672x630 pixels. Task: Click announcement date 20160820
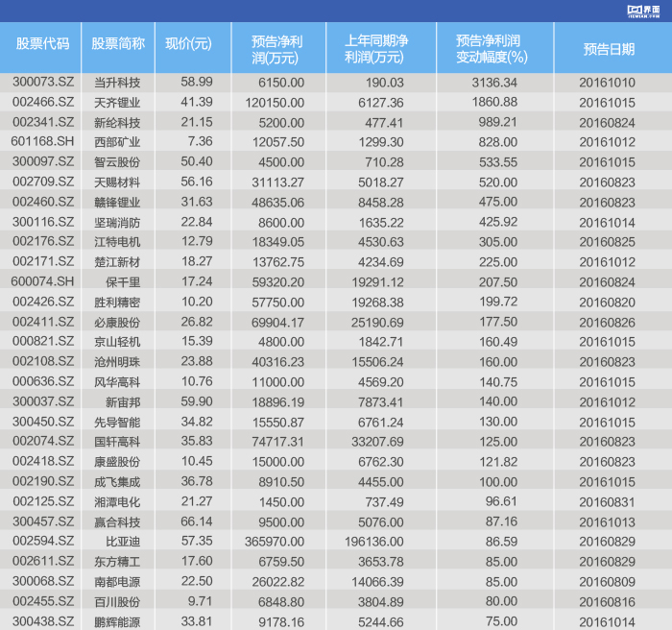[x=607, y=303]
